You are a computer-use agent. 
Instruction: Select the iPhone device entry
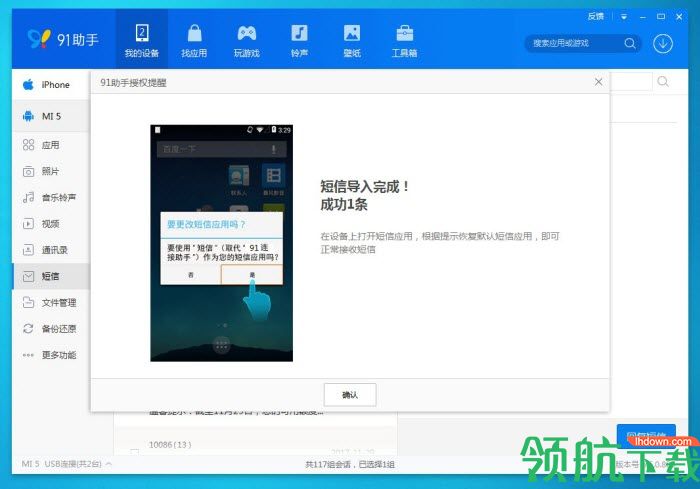(51, 84)
